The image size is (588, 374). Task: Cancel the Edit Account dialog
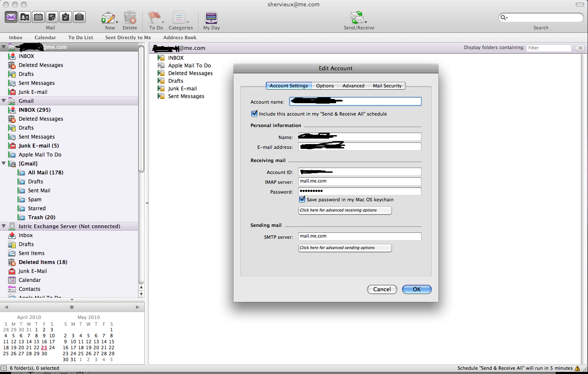pos(382,289)
